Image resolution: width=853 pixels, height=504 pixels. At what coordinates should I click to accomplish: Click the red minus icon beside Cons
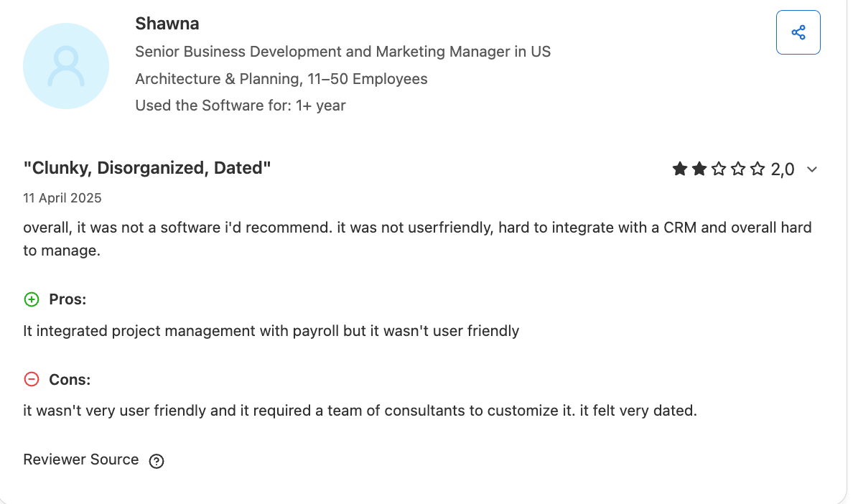coord(31,379)
